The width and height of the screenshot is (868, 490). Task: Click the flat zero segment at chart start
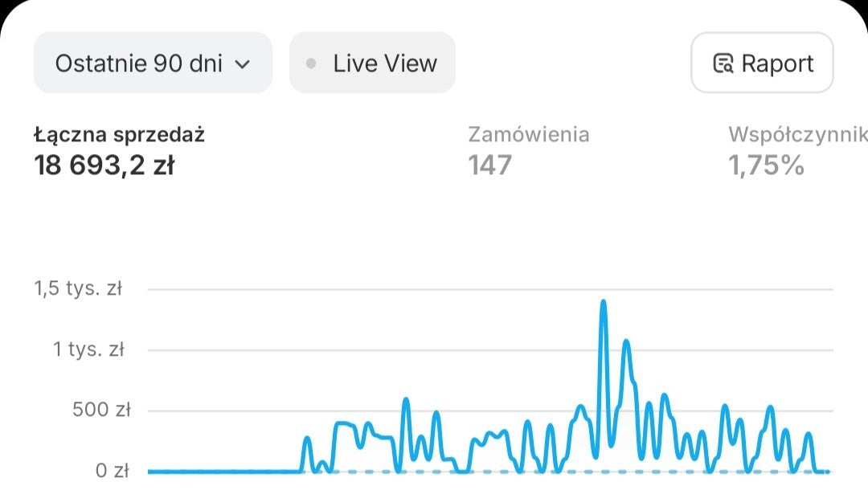click(217, 471)
